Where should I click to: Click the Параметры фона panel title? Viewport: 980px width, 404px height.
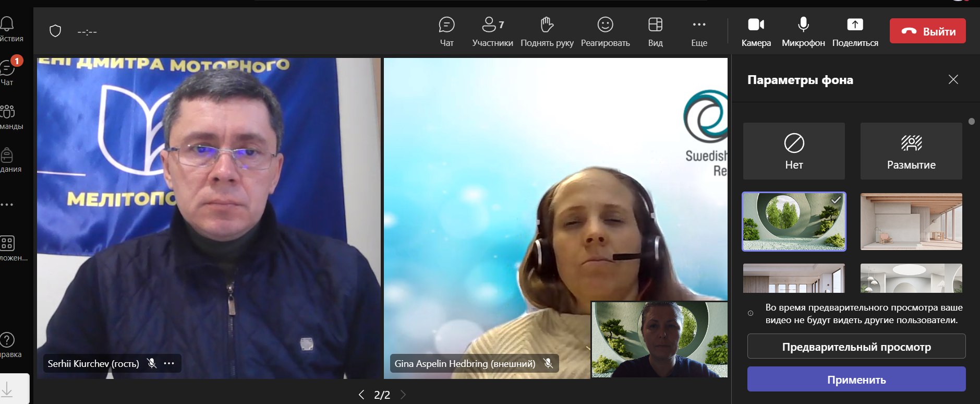pos(800,80)
